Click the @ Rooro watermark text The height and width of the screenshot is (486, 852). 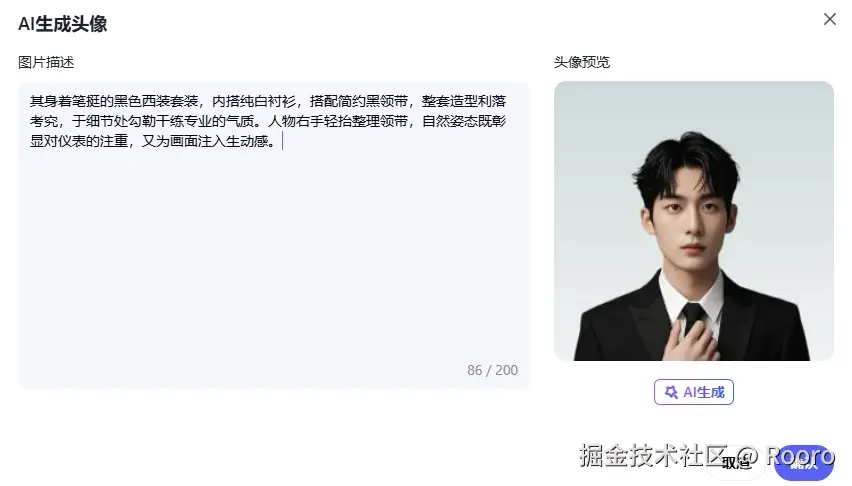(786, 456)
